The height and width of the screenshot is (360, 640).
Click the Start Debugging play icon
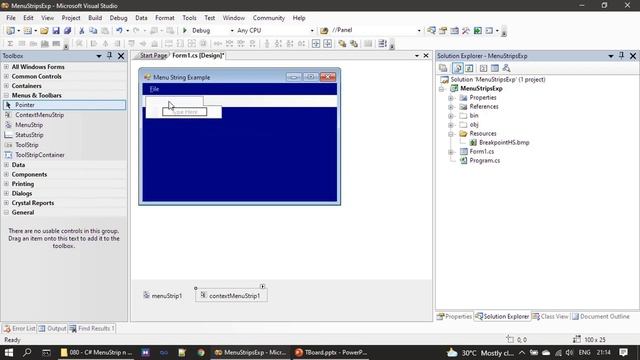click(x=184, y=31)
